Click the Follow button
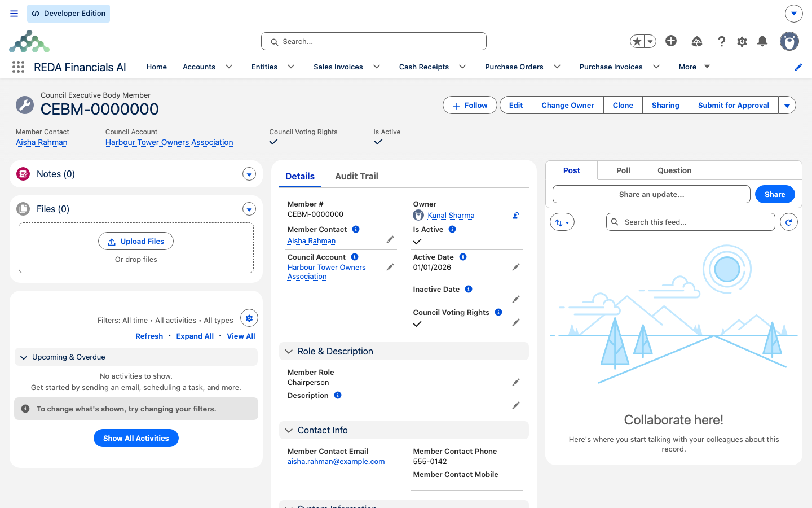The width and height of the screenshot is (812, 508). [470, 106]
